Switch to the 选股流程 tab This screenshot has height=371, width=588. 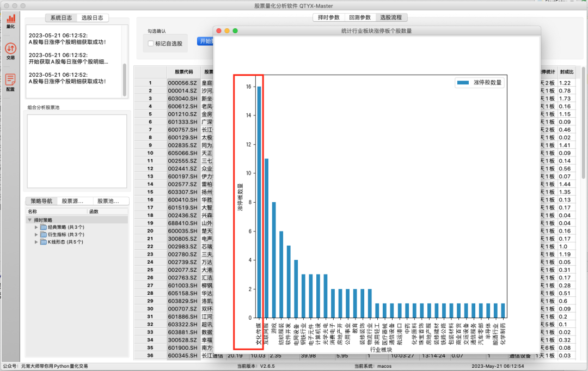pyautogui.click(x=391, y=17)
